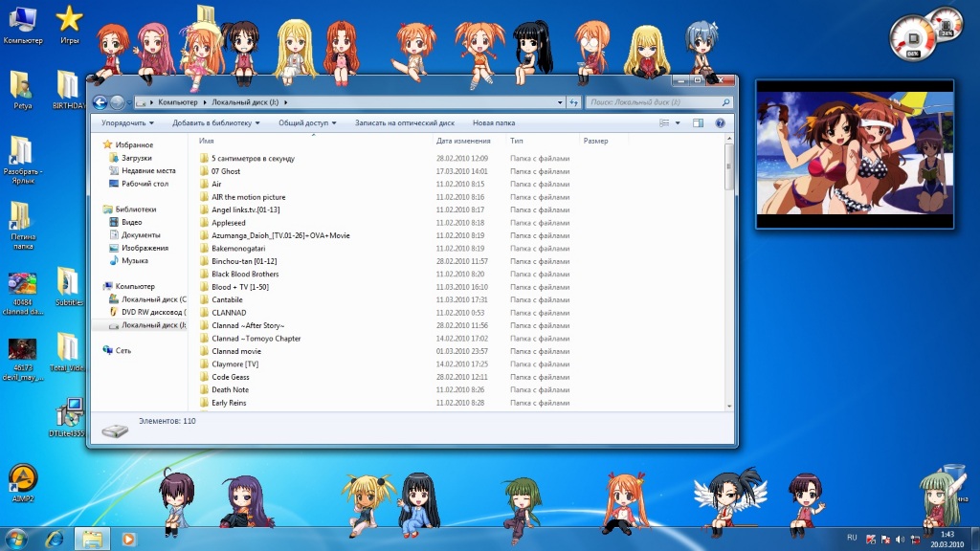Open the Игры star desktop icon
Screen dimensions: 980x551
[x=69, y=25]
